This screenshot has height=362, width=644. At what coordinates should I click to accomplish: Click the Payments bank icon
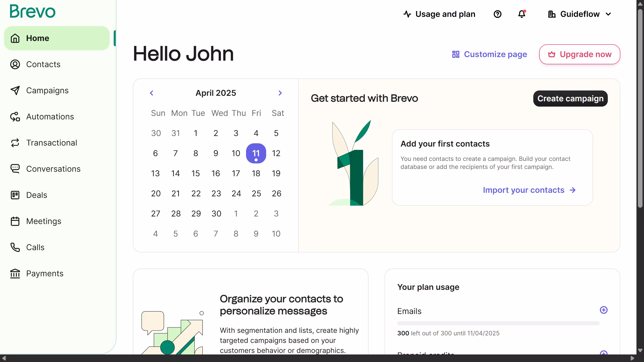click(x=15, y=274)
